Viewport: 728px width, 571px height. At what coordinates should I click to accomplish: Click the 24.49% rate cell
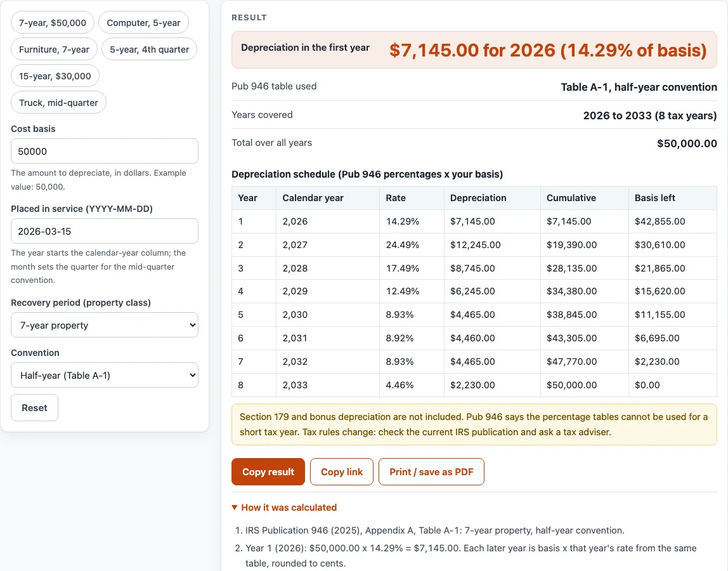tap(412, 245)
